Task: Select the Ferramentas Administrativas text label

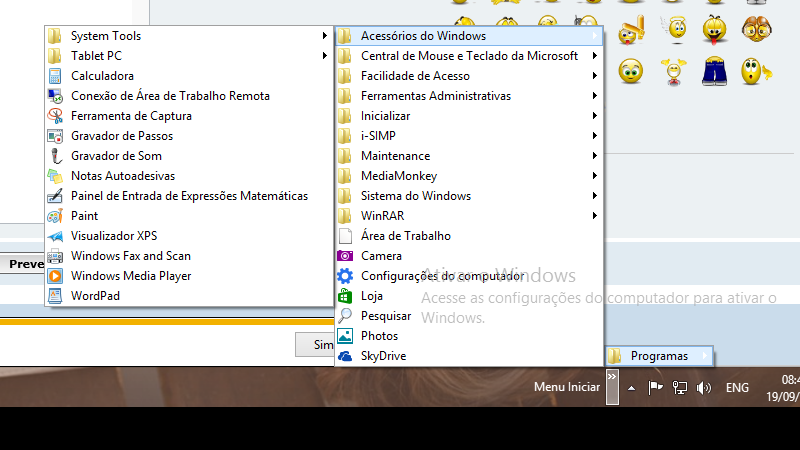Action: pyautogui.click(x=436, y=96)
